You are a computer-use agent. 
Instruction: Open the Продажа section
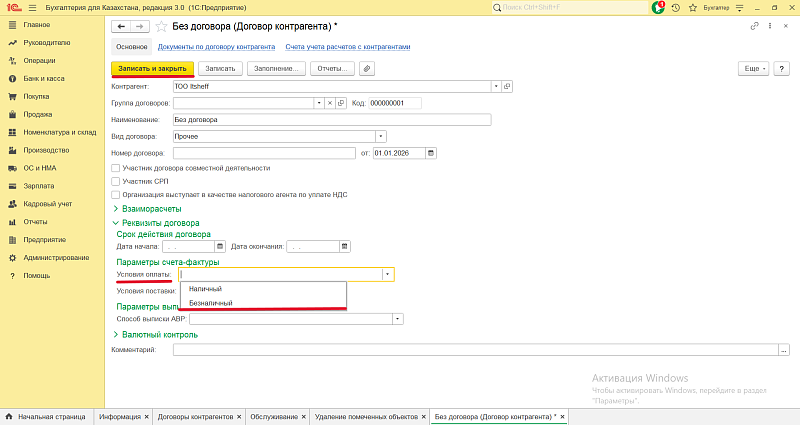(37, 114)
